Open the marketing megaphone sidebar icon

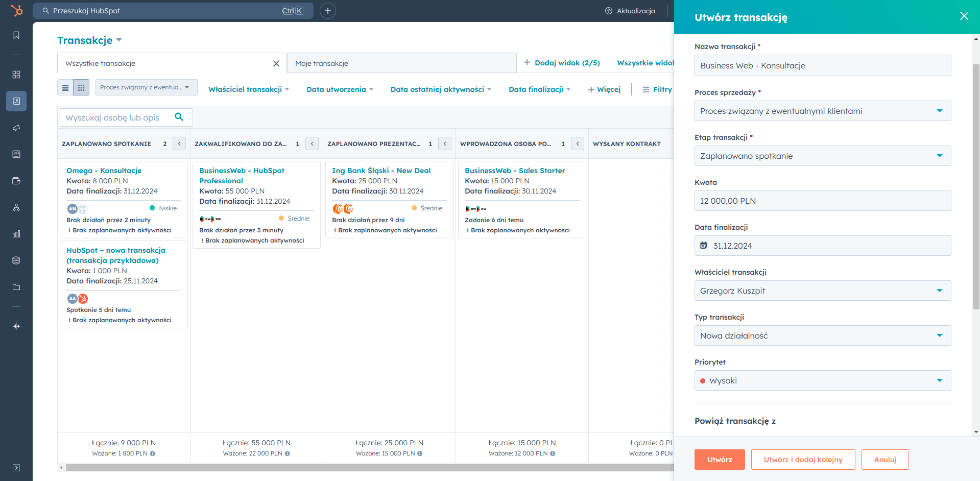[16, 128]
